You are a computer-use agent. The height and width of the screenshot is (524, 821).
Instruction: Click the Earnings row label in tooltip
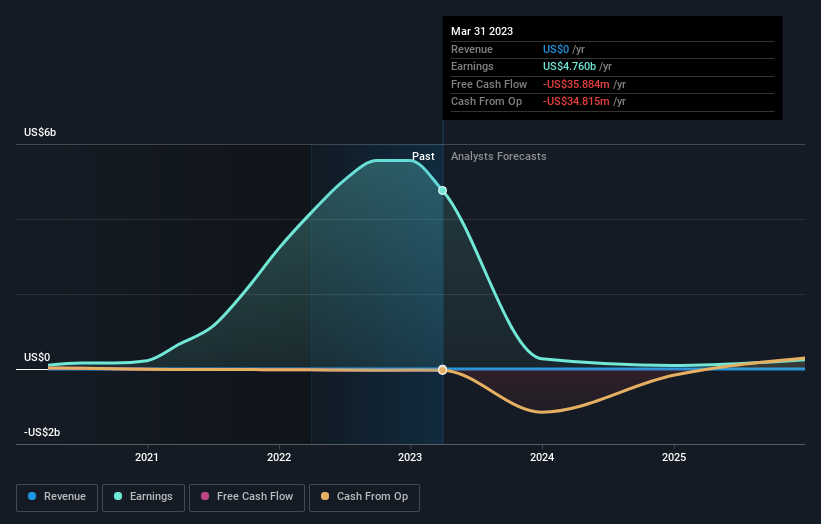click(x=472, y=66)
